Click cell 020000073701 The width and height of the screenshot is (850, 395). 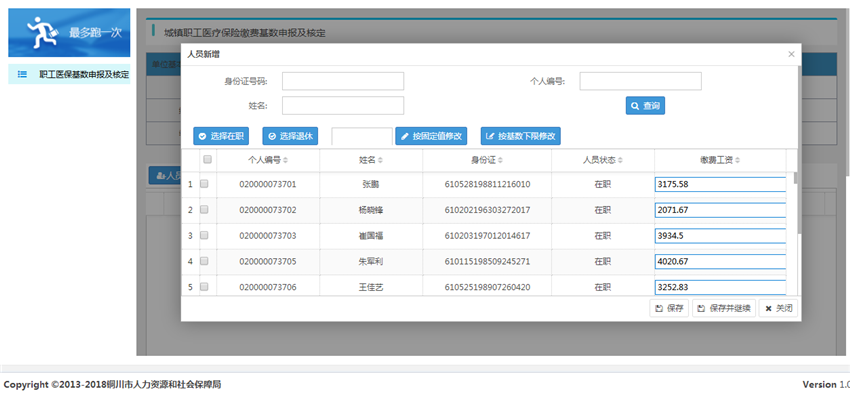click(268, 184)
